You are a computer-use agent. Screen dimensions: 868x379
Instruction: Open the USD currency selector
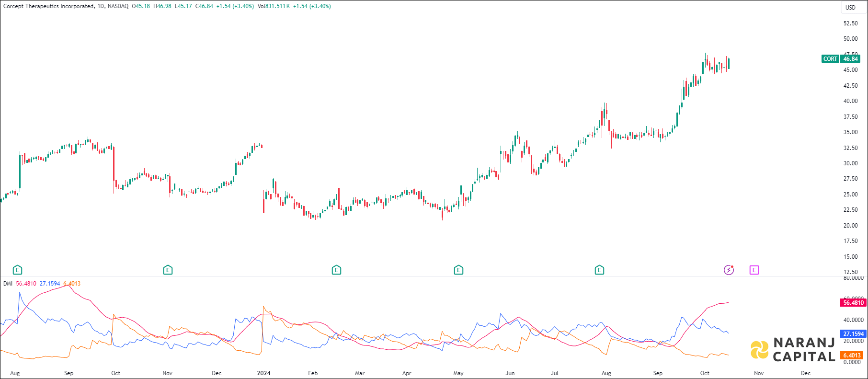(x=850, y=7)
